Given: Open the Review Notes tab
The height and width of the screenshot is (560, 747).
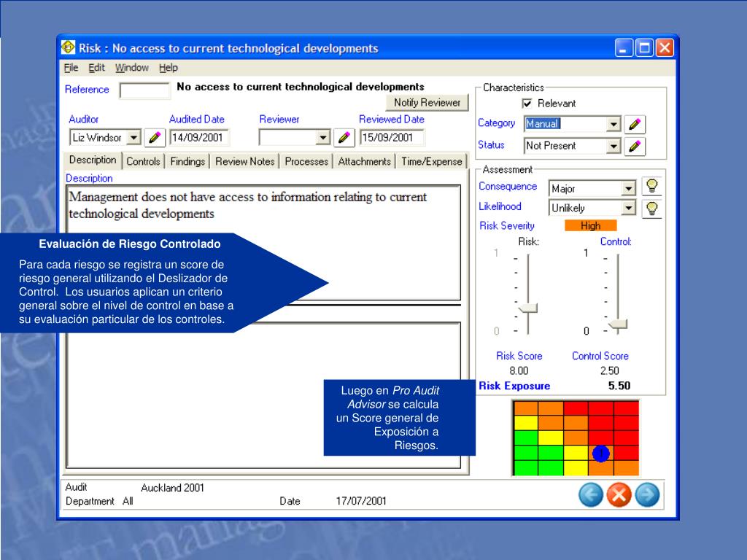Looking at the screenshot, I should point(245,161).
